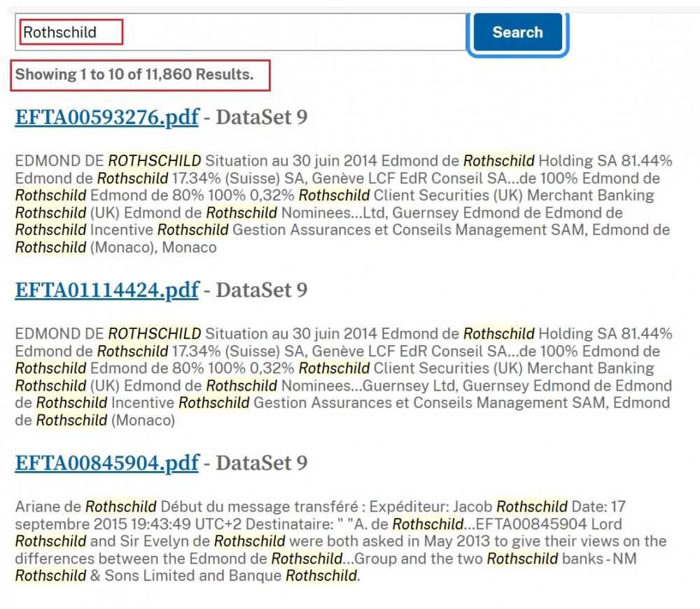Screen dimensions: 700x609
Task: Open the EFTA00593276.pdf result link
Action: coord(106,117)
